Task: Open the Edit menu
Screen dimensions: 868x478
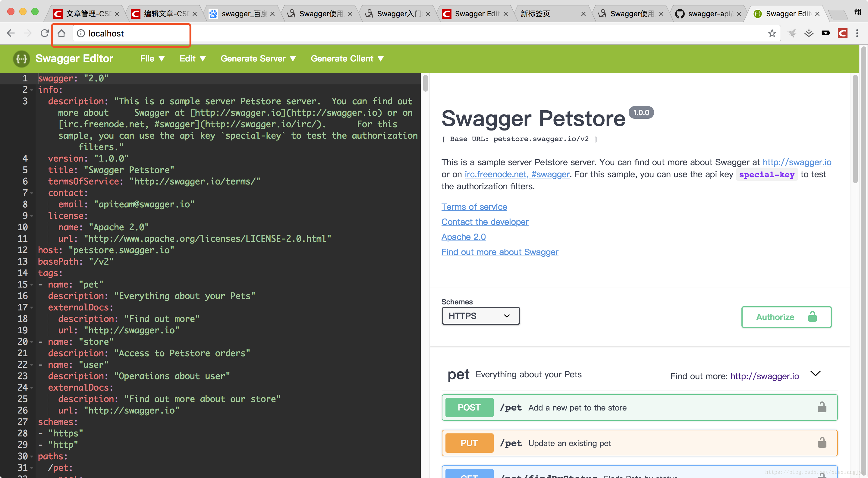Action: [192, 58]
